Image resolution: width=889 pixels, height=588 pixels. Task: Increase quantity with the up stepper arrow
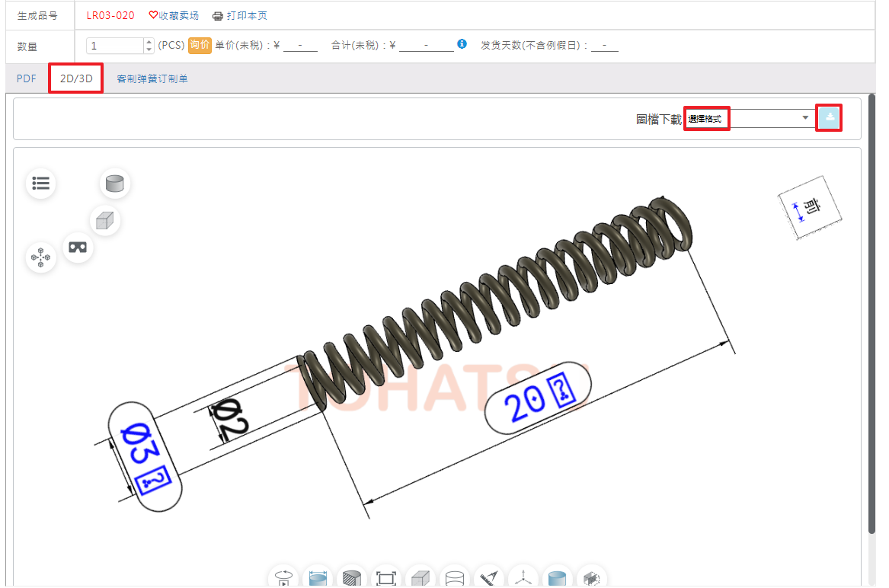tap(149, 42)
